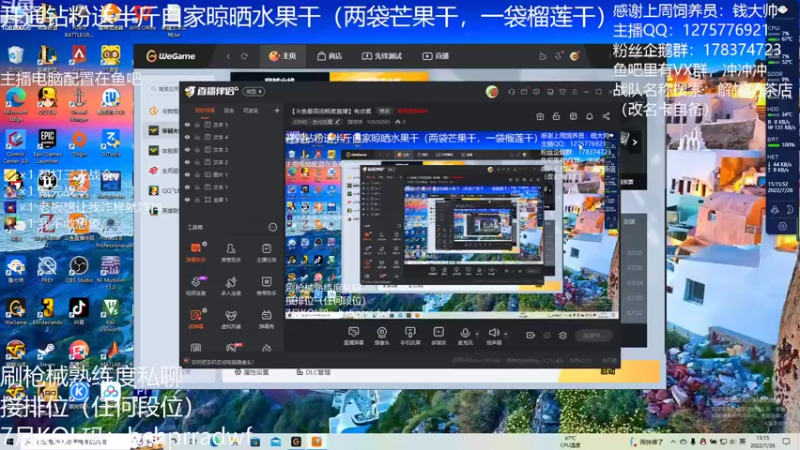Toggle visibility of 文本 5 layer
This screenshot has width=800, height=450.
[187, 124]
